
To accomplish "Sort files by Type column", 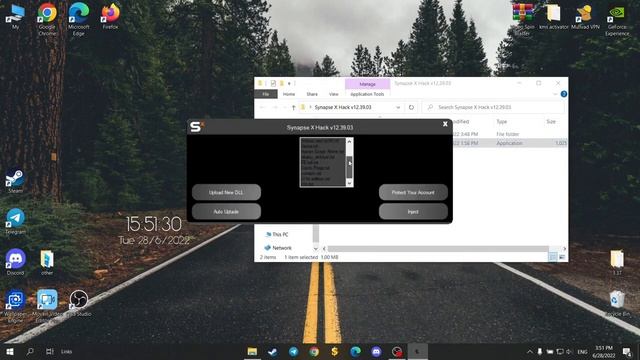I will click(502, 122).
